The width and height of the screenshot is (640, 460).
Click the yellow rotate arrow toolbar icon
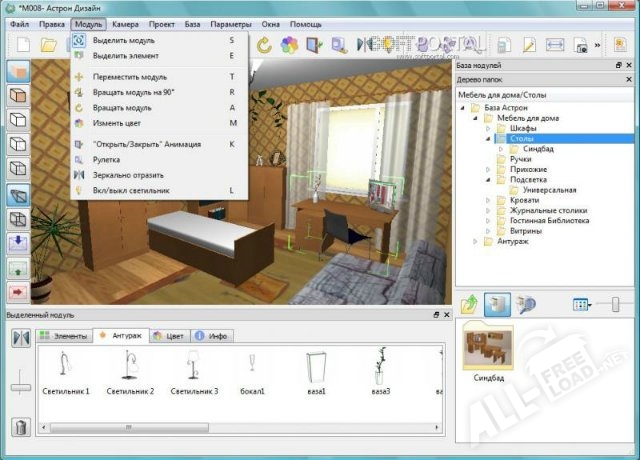[264, 45]
